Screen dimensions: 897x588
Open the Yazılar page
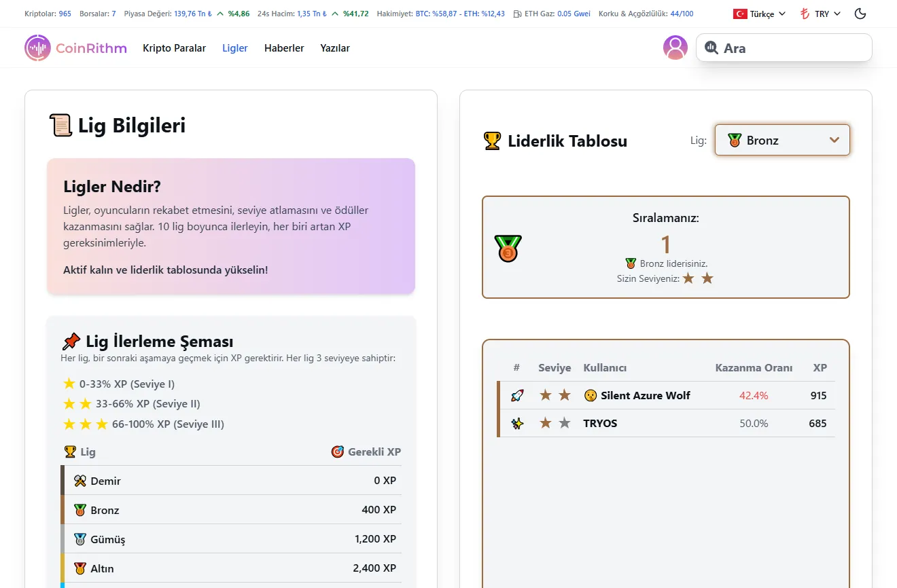tap(334, 48)
